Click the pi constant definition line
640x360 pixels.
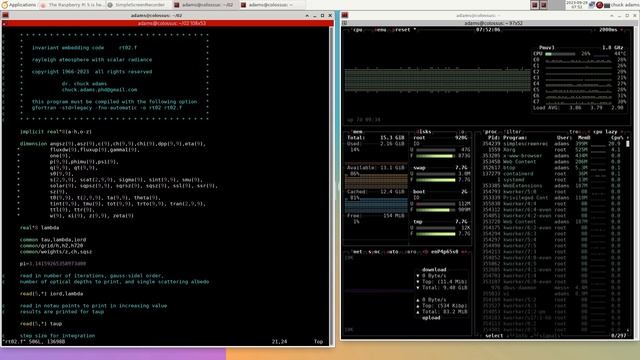point(53,264)
